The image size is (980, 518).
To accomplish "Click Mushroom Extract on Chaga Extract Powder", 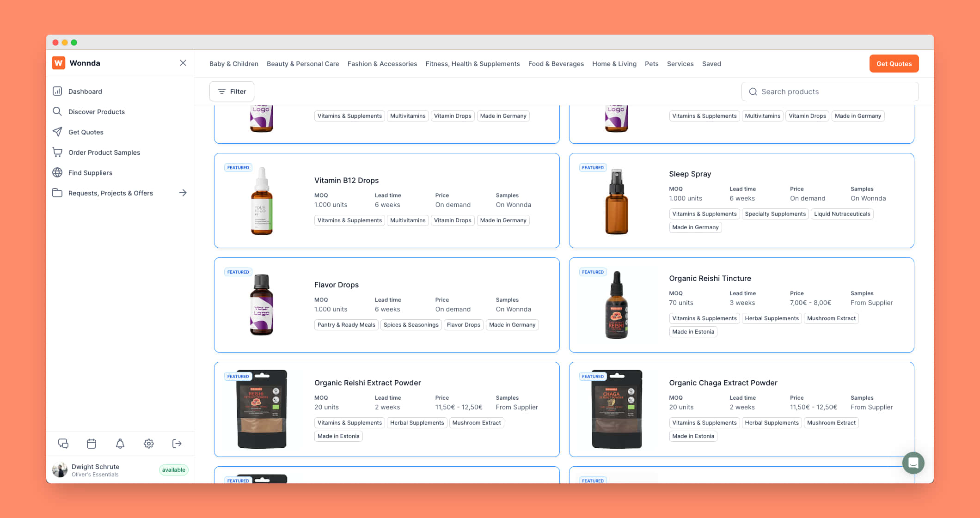I will click(831, 423).
